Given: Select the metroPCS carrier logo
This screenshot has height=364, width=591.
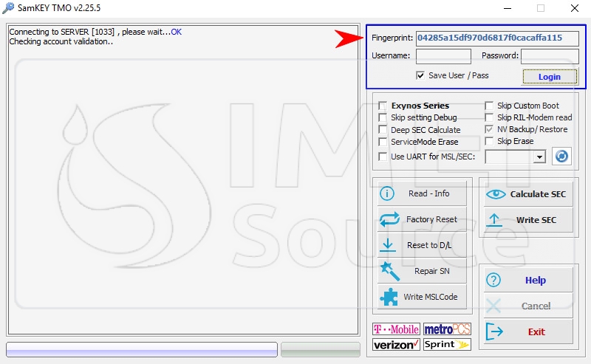Looking at the screenshot, I should pos(447,329).
